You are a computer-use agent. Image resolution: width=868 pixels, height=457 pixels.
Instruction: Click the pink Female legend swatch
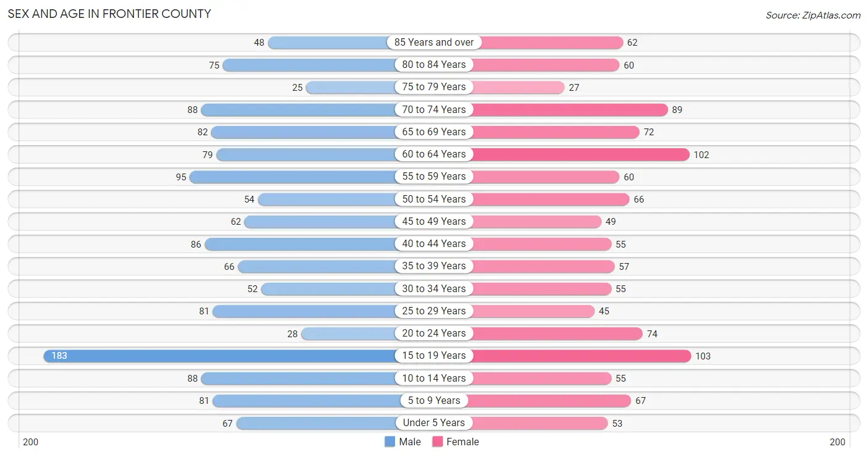pos(438,442)
